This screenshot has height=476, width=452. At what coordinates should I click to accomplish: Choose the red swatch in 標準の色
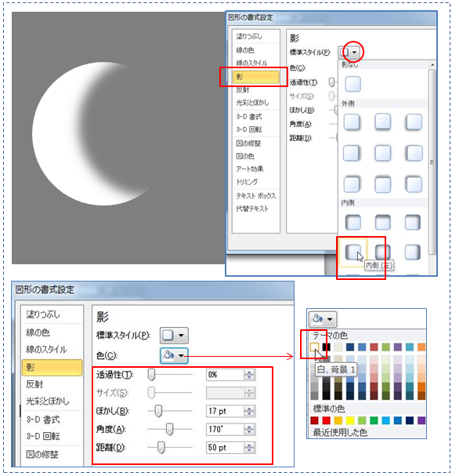coord(326,420)
